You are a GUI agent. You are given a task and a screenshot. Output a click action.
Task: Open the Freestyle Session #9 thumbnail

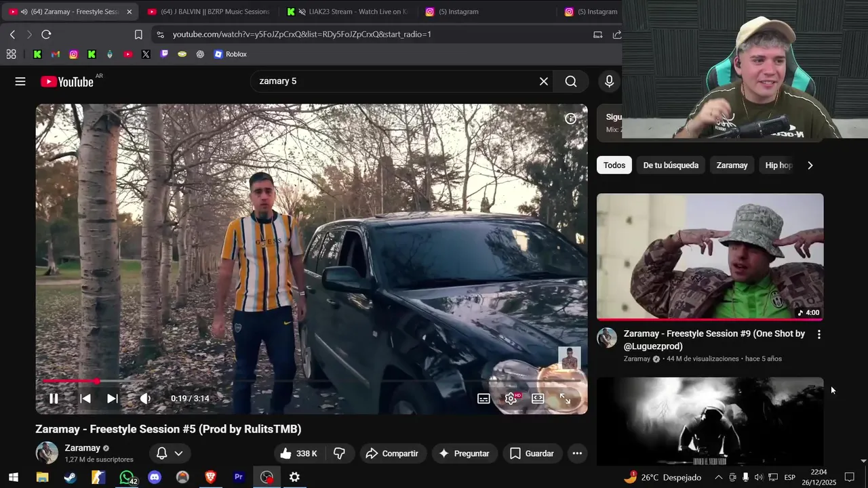coord(710,257)
